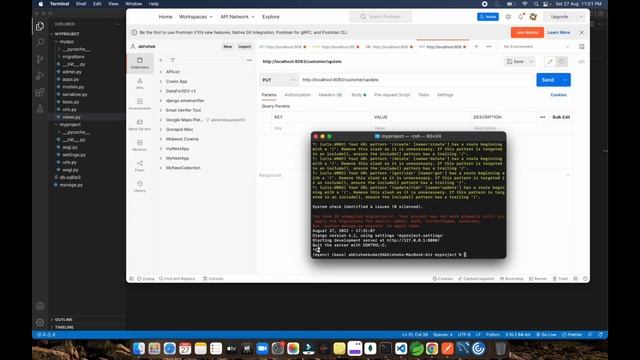640x360 pixels.
Task: Open VS Code Manage gear icon
Action: (40, 322)
